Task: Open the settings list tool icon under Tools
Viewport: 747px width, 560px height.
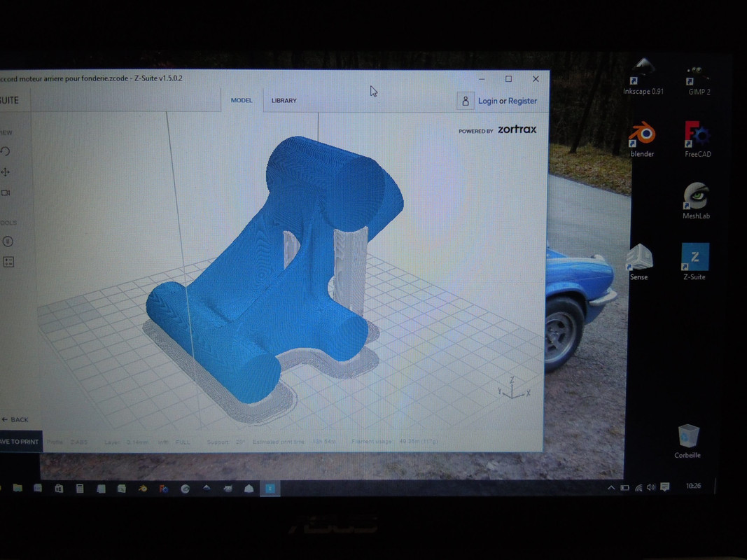Action: (8, 262)
